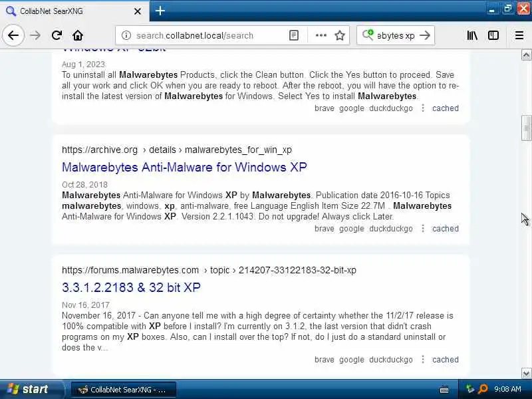Open the Library icon
The width and height of the screenshot is (532, 399).
pyautogui.click(x=472, y=35)
